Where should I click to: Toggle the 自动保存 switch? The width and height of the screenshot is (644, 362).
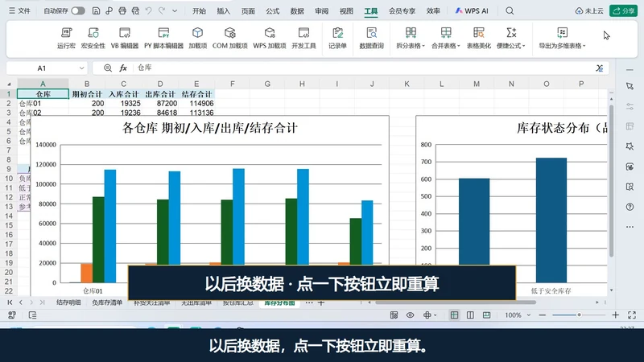77,11
